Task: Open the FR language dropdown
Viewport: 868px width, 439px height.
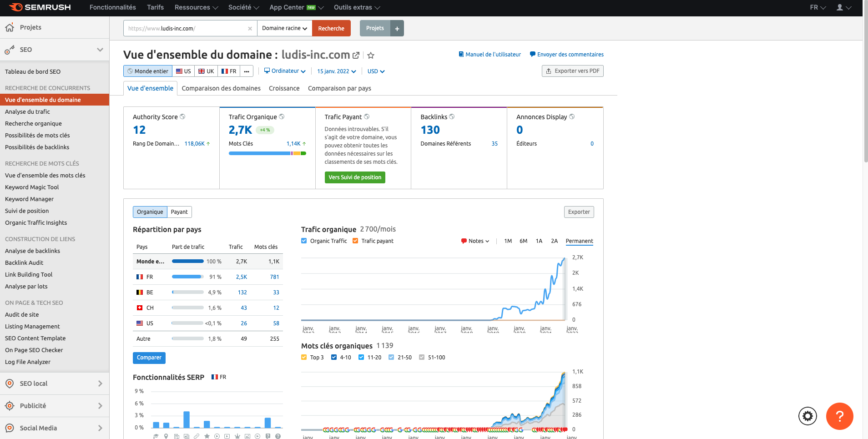Action: [818, 7]
